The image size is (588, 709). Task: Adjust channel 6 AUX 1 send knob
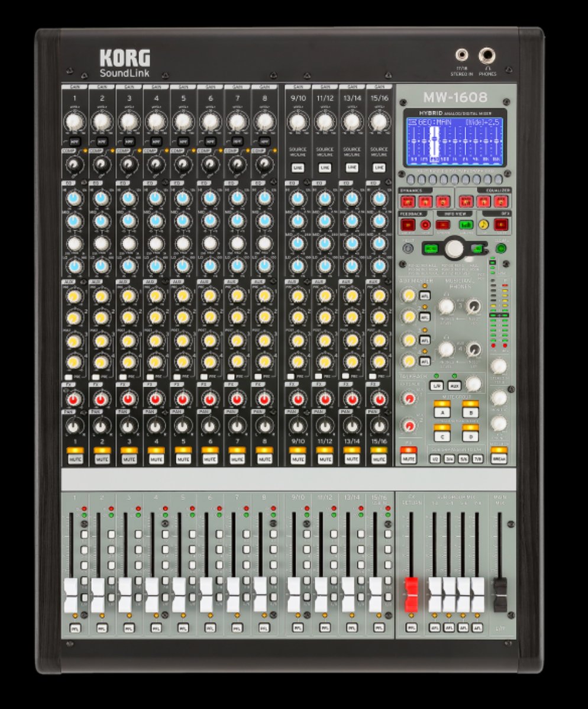tap(210, 296)
